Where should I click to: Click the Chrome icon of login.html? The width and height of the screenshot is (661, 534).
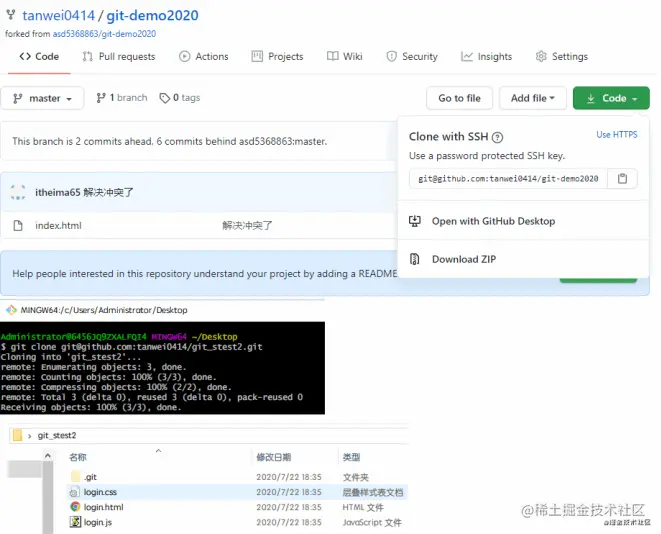75,507
